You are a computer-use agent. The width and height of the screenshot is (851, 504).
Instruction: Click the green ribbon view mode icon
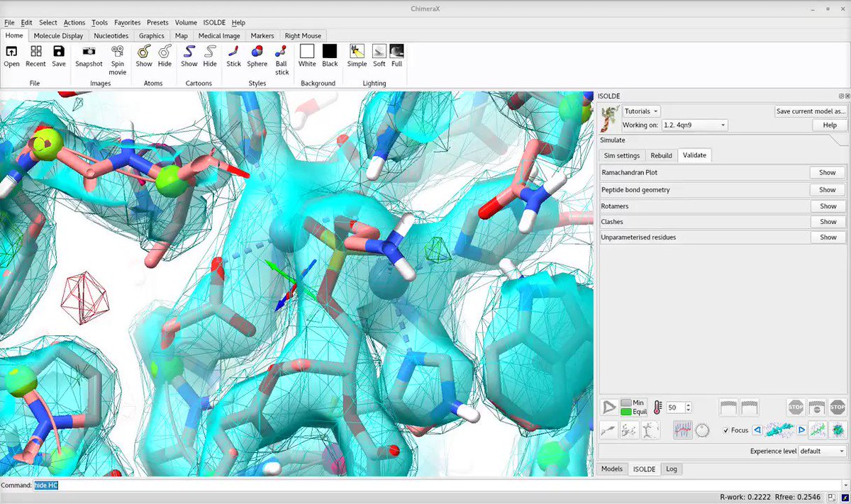[x=818, y=430]
